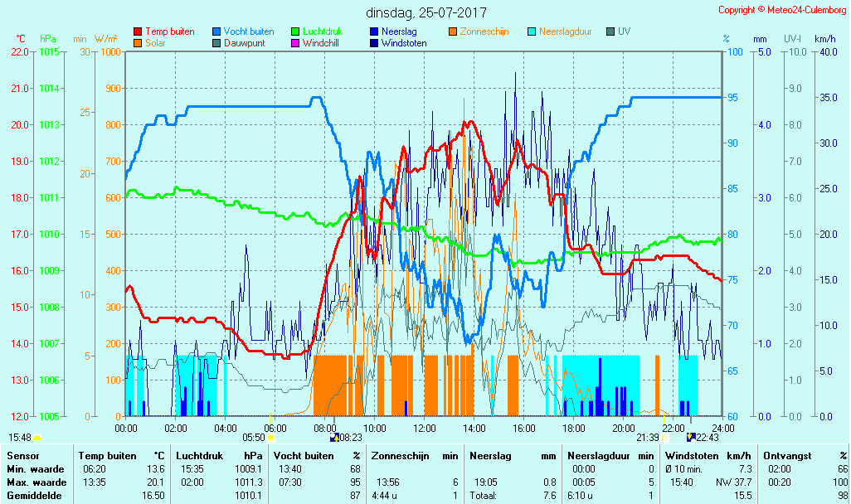Viewport: 851px width, 504px height.
Task: Click the cyan Neerslagduur legend square
Action: click(532, 32)
